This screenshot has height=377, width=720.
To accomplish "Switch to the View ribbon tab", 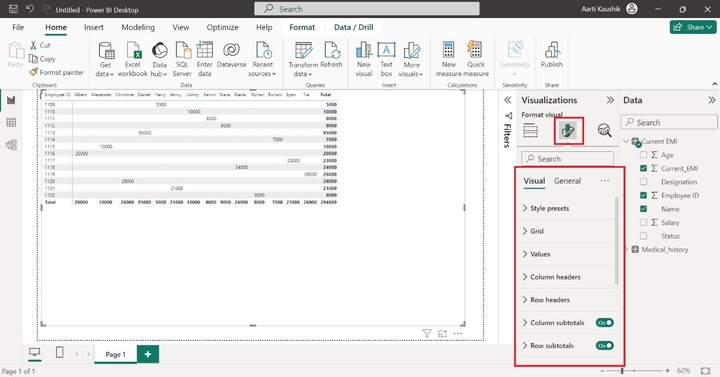I will 180,27.
